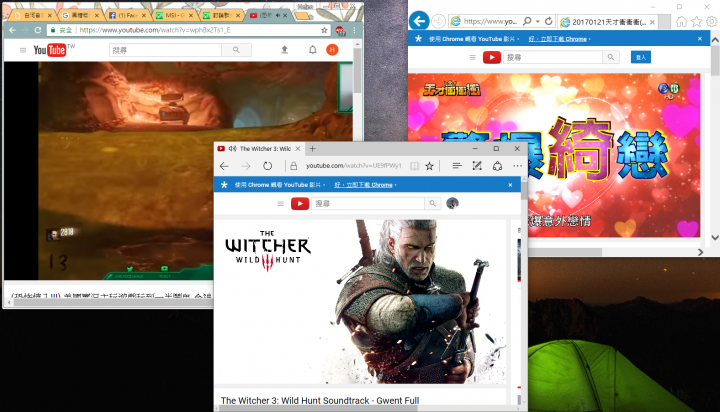Click the address bar search magnifier in Internet Explorer
720x412 pixels.
tap(527, 21)
